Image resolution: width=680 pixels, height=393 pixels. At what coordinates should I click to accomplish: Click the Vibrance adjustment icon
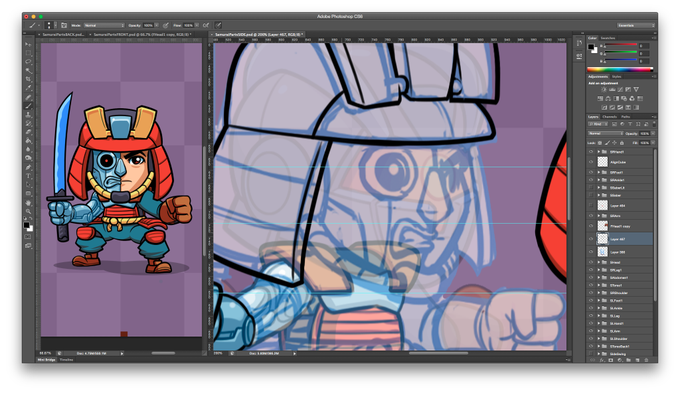(x=636, y=89)
